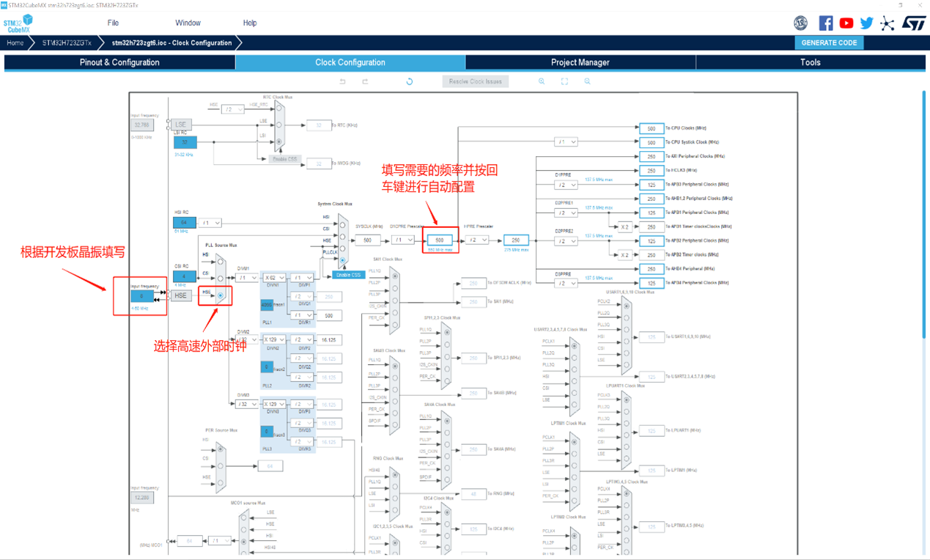This screenshot has height=560, width=930.
Task: Open the DIVM2 divider dropdown
Action: 246,339
